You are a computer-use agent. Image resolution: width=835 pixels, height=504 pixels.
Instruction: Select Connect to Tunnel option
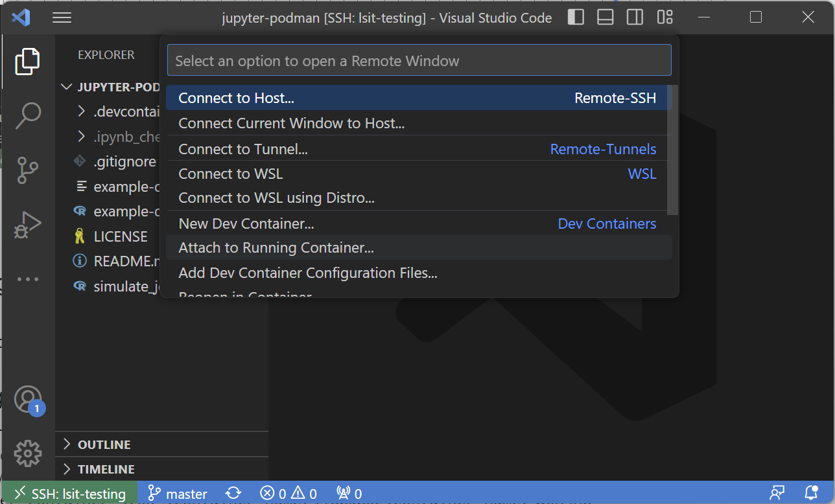[242, 149]
